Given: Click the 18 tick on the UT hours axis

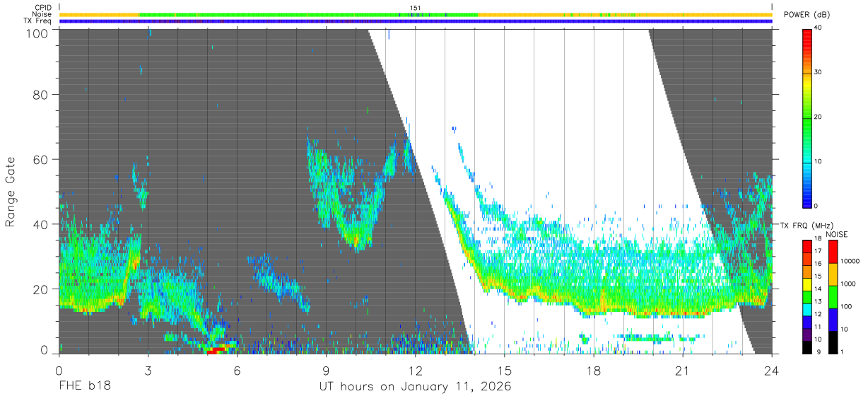Looking at the screenshot, I should point(594,370).
